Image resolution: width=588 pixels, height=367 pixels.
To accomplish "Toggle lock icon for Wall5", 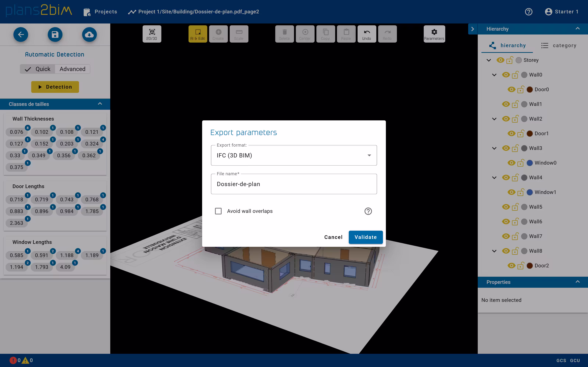I will [x=515, y=207].
